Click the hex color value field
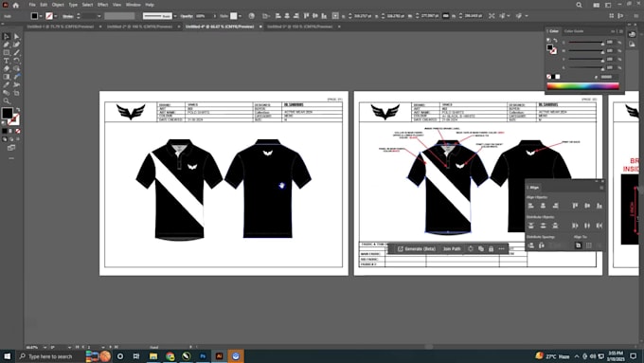Screen dimensions: 644x363 click(x=609, y=77)
